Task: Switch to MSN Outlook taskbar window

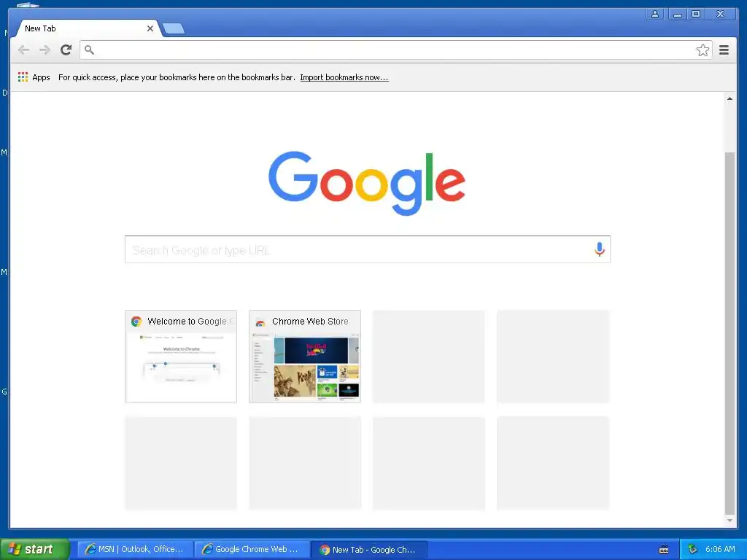Action: (135, 550)
